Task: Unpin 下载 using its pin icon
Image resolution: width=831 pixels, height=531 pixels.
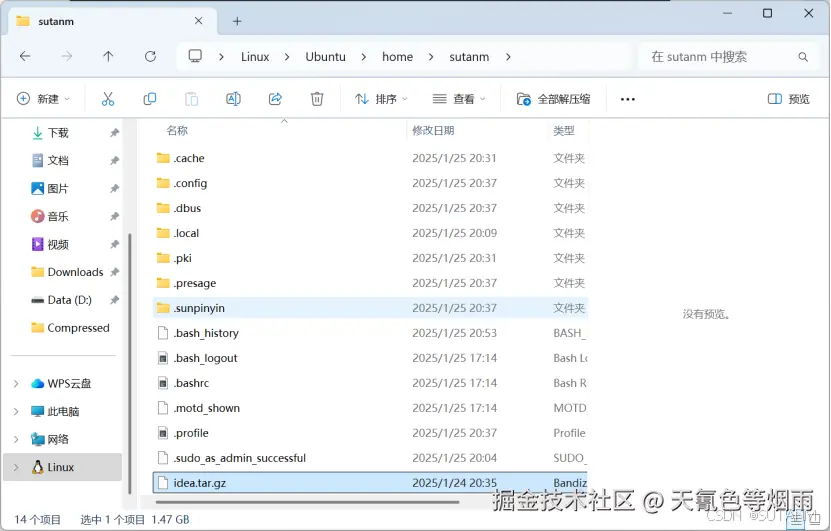Action: click(x=114, y=132)
